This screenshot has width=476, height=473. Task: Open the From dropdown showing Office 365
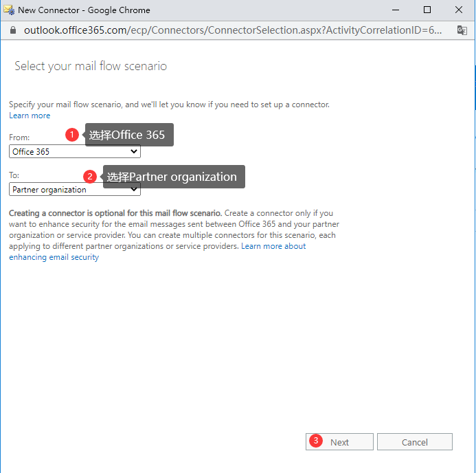75,151
